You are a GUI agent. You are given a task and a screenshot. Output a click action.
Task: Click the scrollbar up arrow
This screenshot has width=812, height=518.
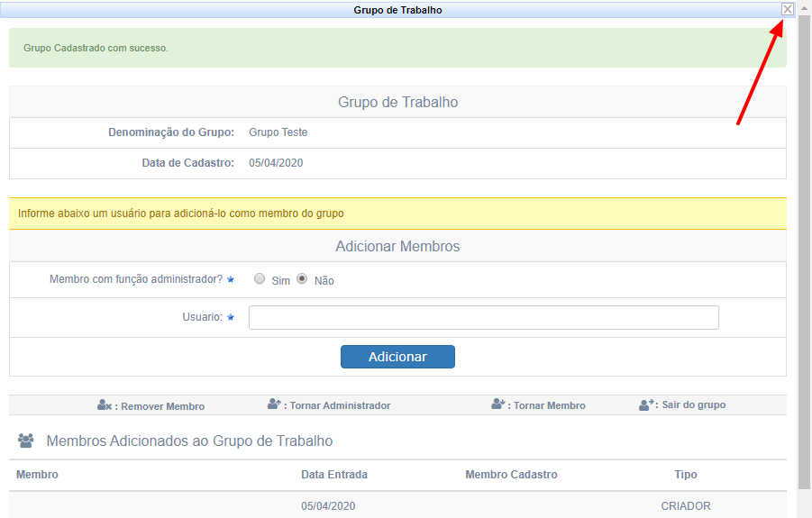[x=804, y=7]
